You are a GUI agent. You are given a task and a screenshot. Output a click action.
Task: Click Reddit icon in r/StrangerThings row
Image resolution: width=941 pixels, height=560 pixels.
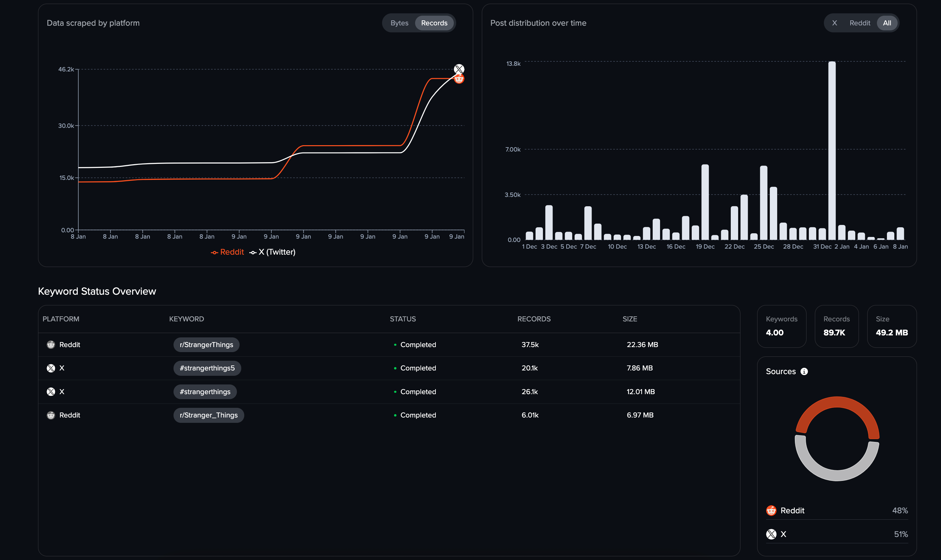51,344
